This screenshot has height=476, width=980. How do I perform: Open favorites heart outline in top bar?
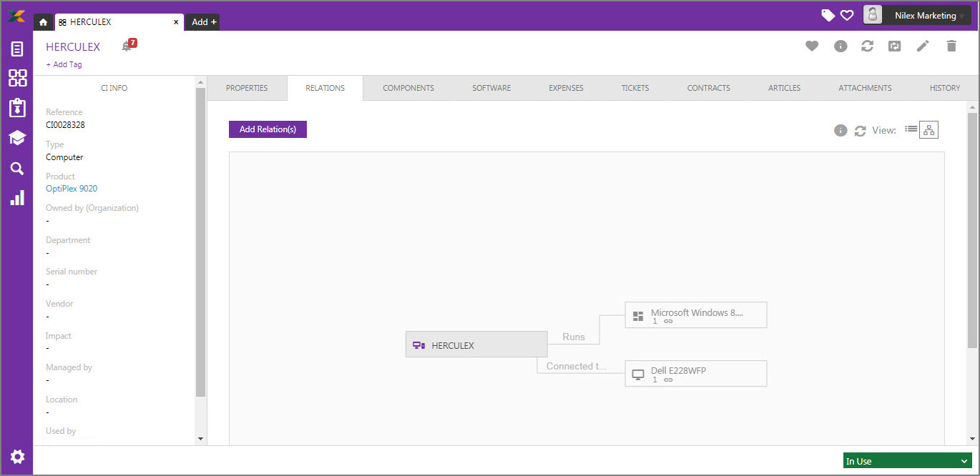847,15
